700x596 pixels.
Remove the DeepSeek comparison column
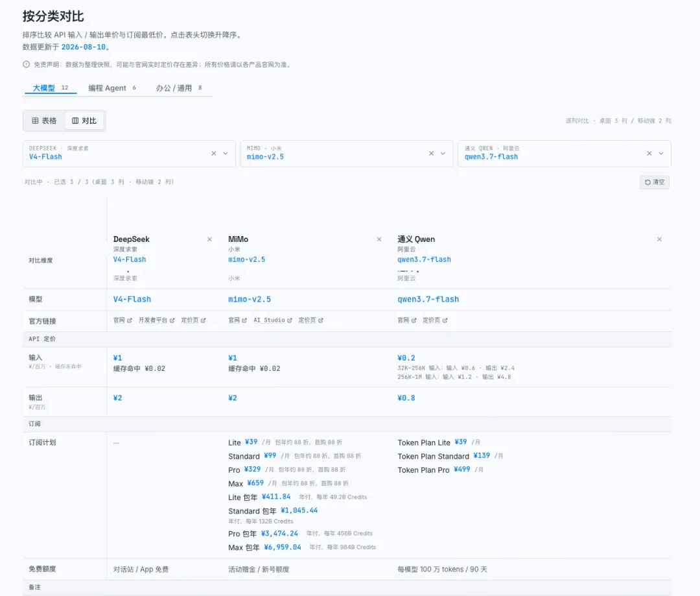click(x=209, y=239)
